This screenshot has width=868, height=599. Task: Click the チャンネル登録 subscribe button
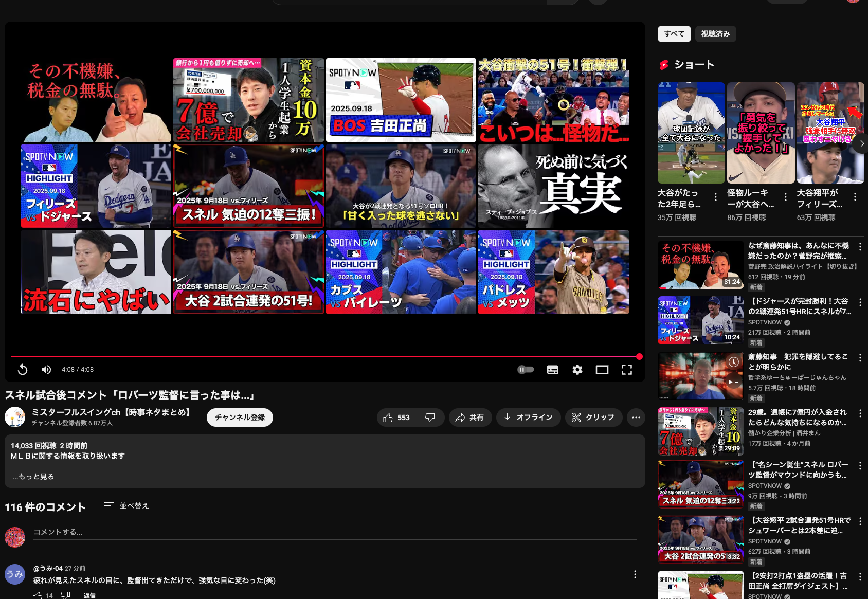click(x=240, y=418)
